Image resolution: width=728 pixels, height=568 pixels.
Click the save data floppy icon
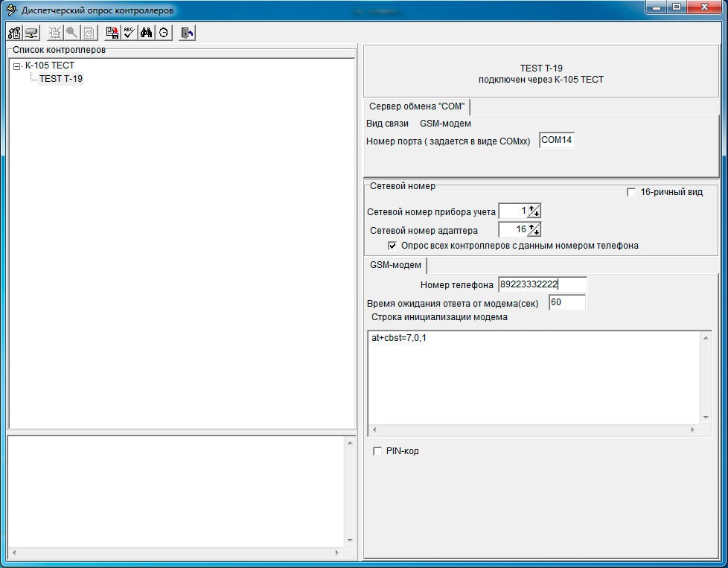coord(112,33)
